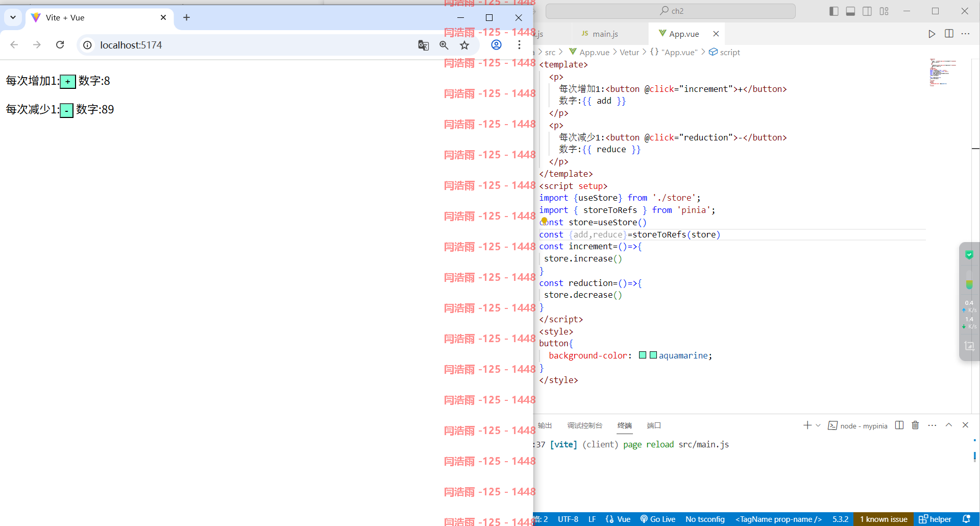Open the 输出 output panel tab

pyautogui.click(x=545, y=425)
